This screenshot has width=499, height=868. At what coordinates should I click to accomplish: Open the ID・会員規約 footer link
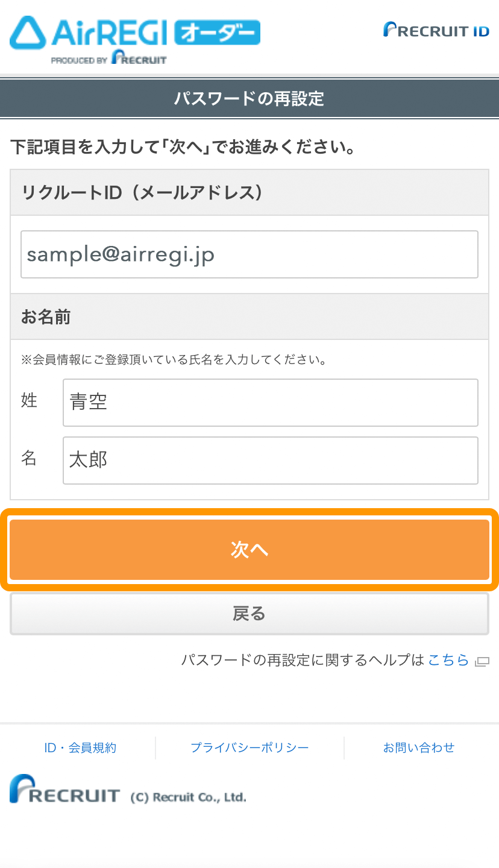point(80,748)
